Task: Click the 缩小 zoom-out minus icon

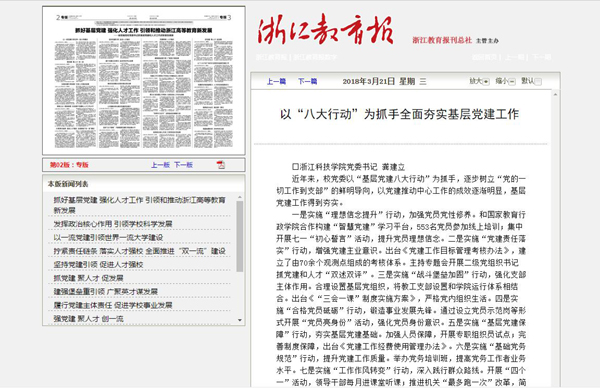Action: click(x=512, y=82)
